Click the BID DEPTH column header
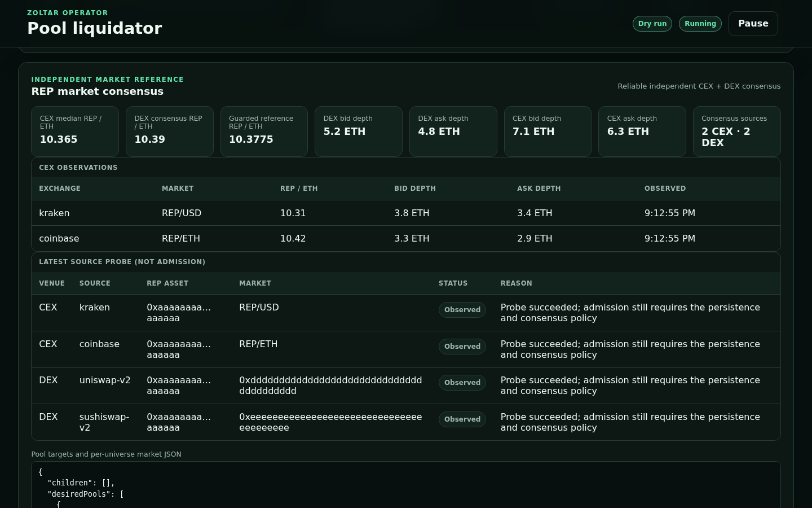812x508 pixels. pyautogui.click(x=415, y=189)
